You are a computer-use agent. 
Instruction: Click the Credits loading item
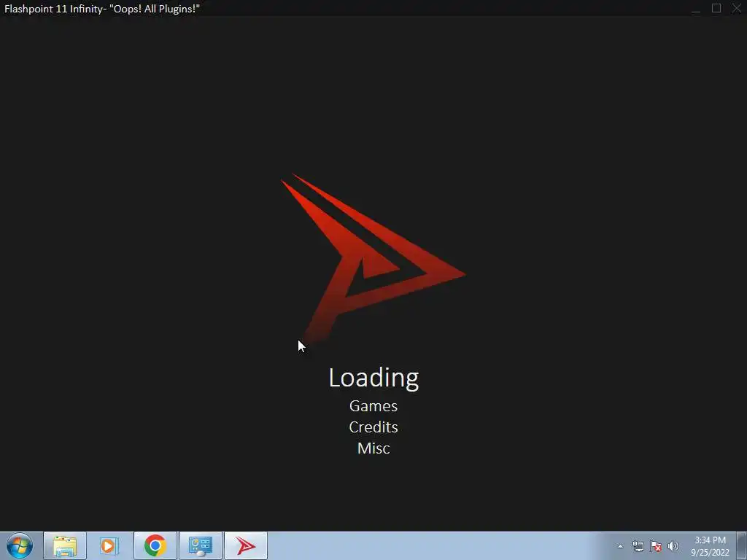(373, 427)
